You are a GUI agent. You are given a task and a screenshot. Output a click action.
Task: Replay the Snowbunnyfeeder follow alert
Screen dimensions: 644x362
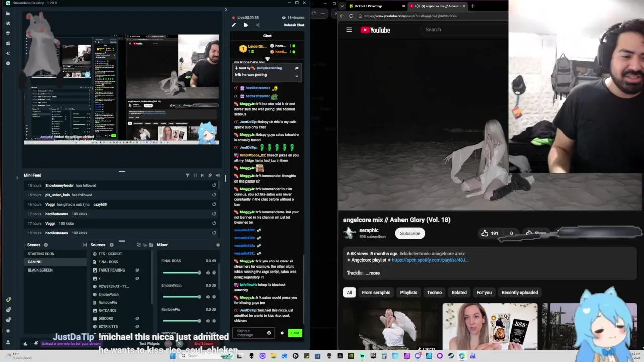click(214, 185)
